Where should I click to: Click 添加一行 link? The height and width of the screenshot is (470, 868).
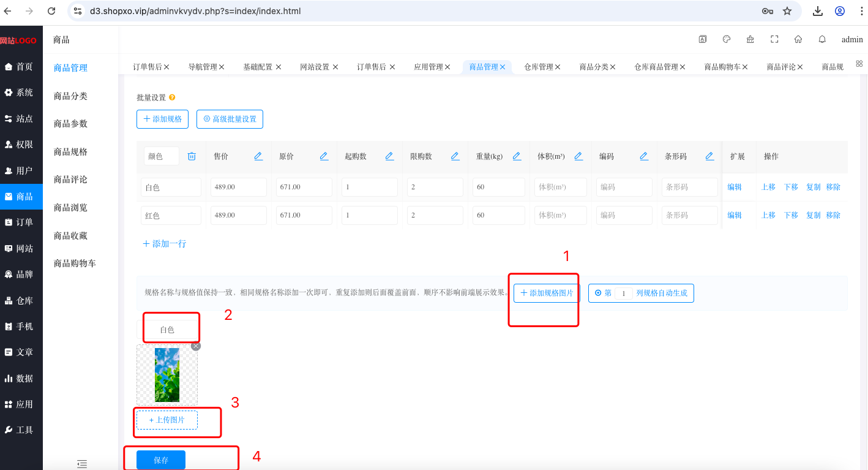click(x=164, y=244)
